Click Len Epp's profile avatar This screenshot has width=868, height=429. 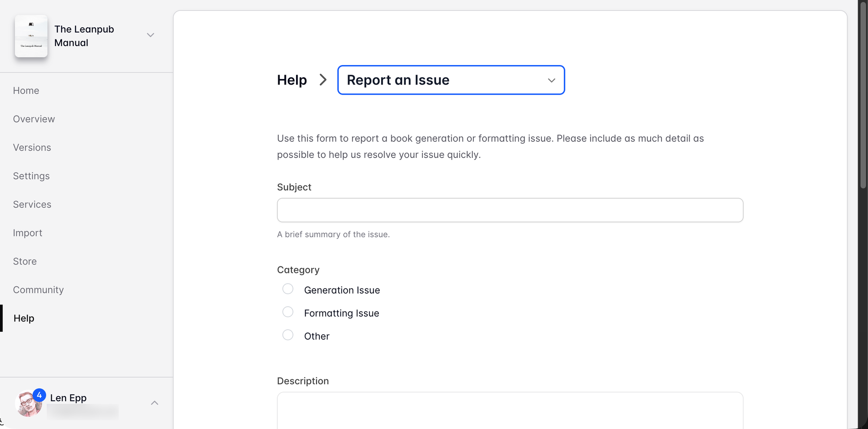[x=28, y=404]
